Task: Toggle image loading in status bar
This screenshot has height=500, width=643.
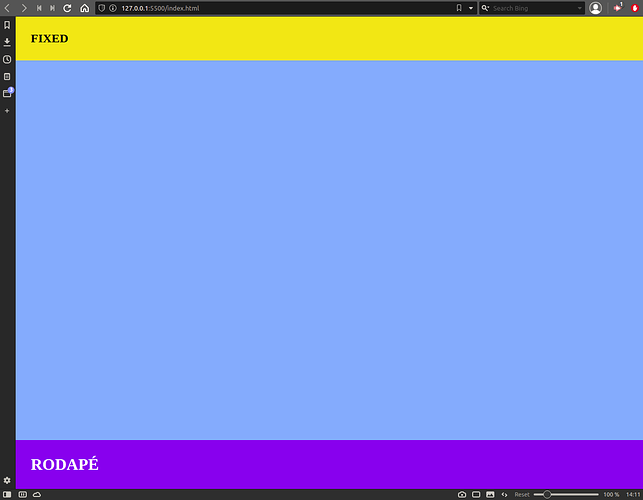Action: click(x=490, y=495)
